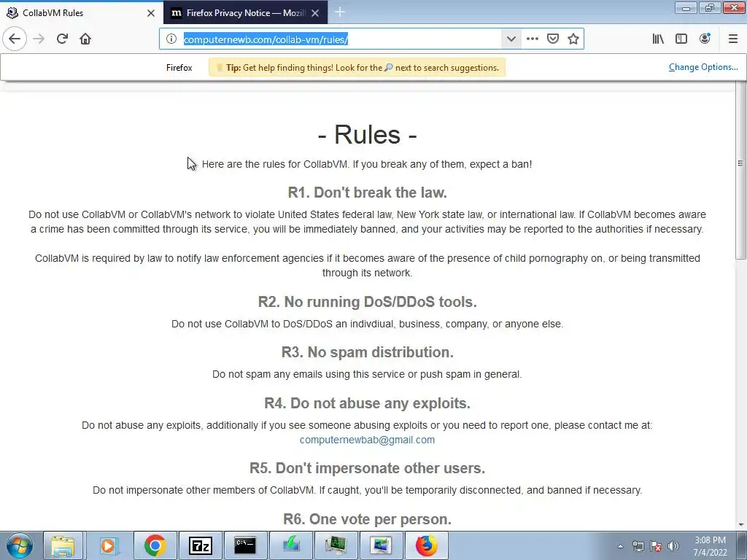Open Windows Explorer from taskbar
747x560 pixels.
63,545
